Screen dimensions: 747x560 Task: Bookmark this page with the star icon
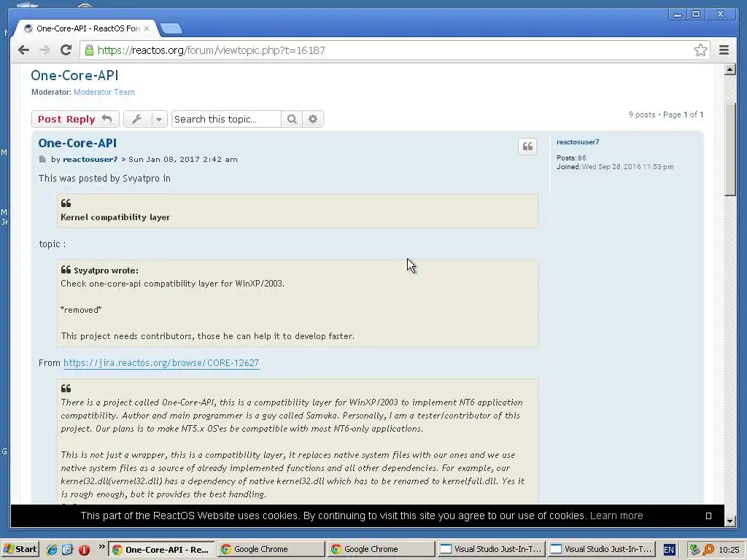pos(700,50)
